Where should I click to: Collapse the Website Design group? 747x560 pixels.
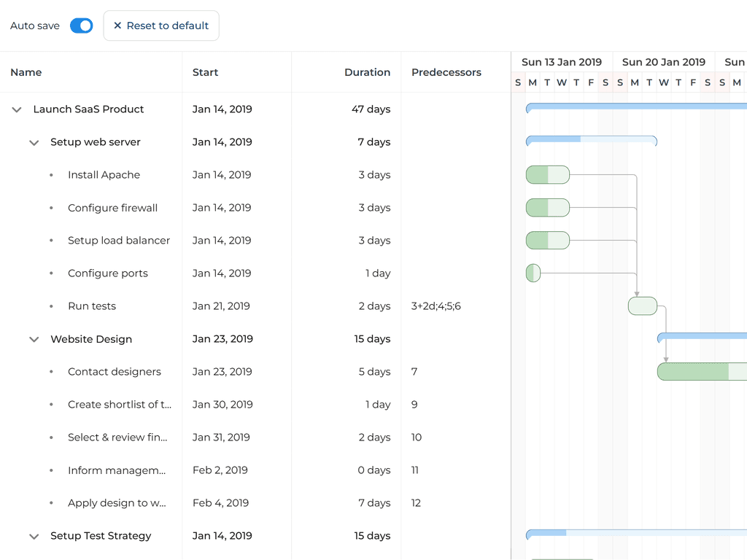tap(34, 340)
